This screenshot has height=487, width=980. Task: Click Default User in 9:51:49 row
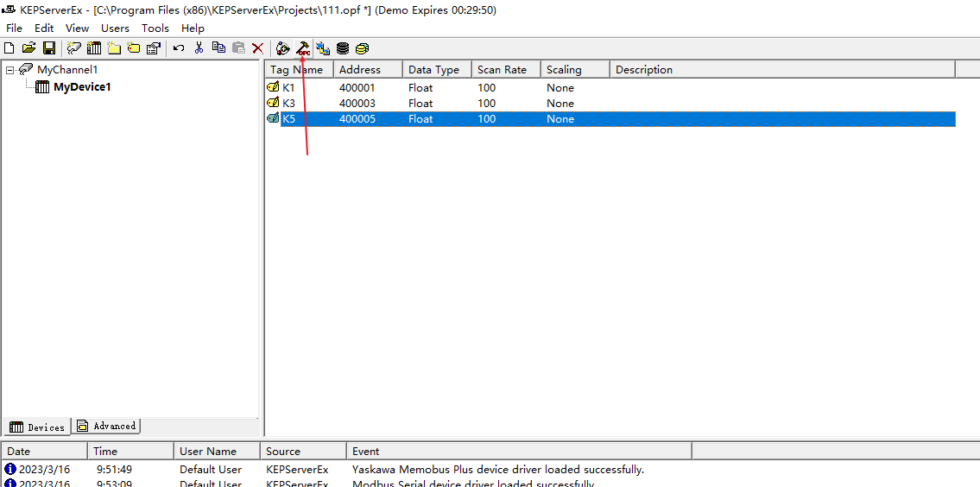point(211,469)
